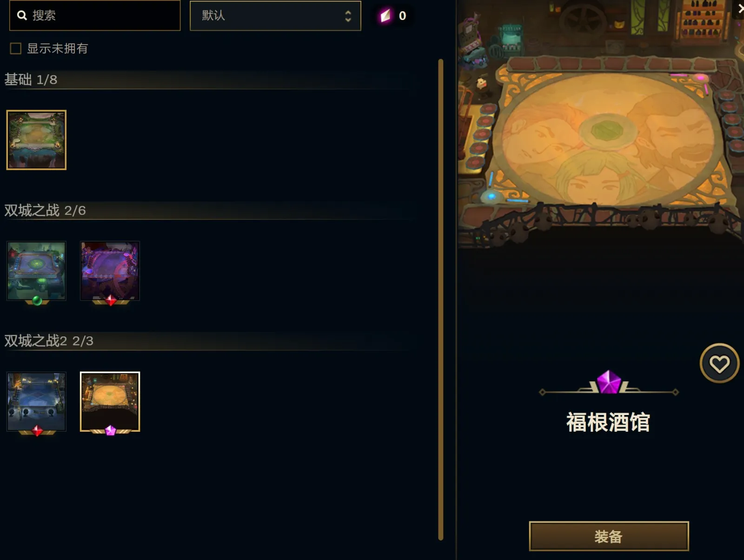This screenshot has height=560, width=744.
Task: Click the up-down arrows on 默认 dropdown
Action: point(348,16)
